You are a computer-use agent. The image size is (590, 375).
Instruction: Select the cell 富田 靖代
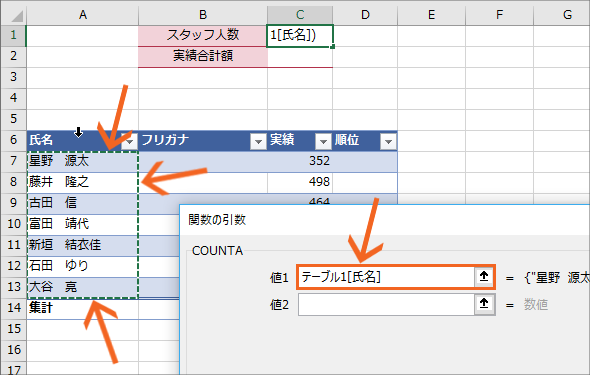[82, 224]
